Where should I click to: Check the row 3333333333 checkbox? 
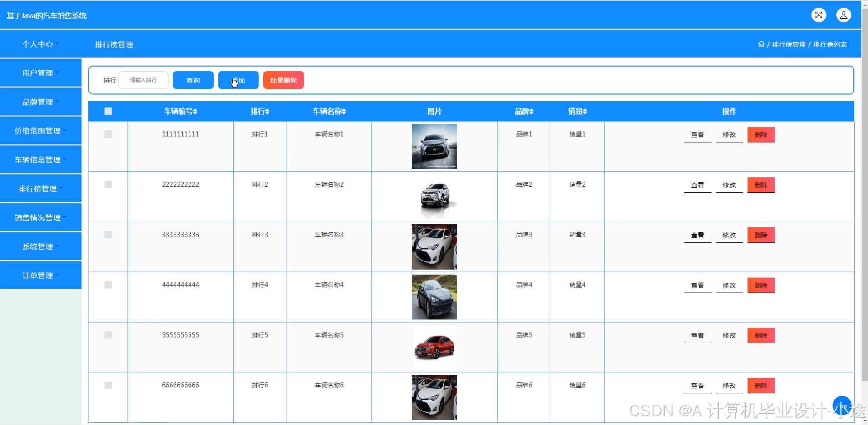pos(108,235)
